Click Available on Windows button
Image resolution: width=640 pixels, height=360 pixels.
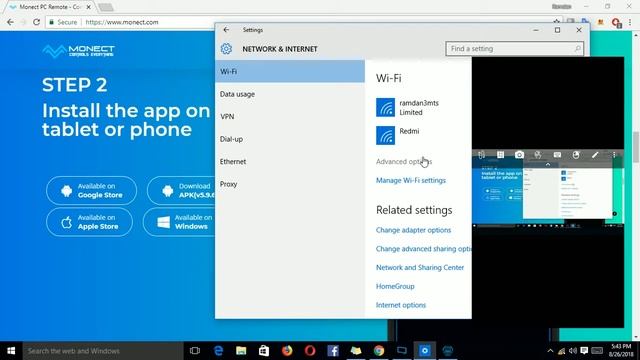(x=179, y=222)
